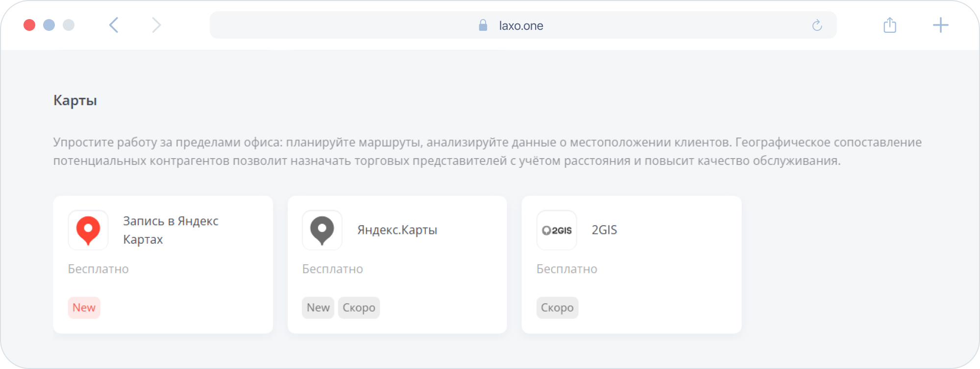Screen dimensions: 980x369
Task: Click the 2GIS logo icon
Action: pos(557,230)
